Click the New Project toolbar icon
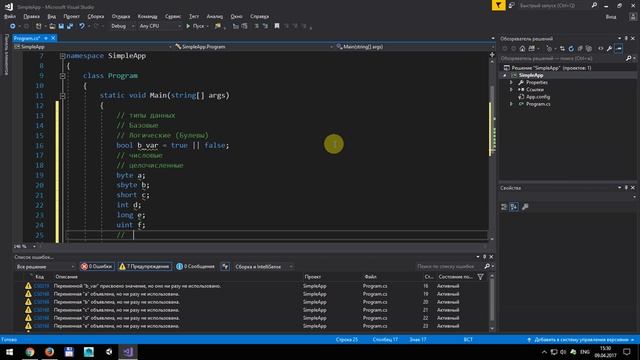Image resolution: width=640 pixels, height=360 pixels. tap(38, 26)
